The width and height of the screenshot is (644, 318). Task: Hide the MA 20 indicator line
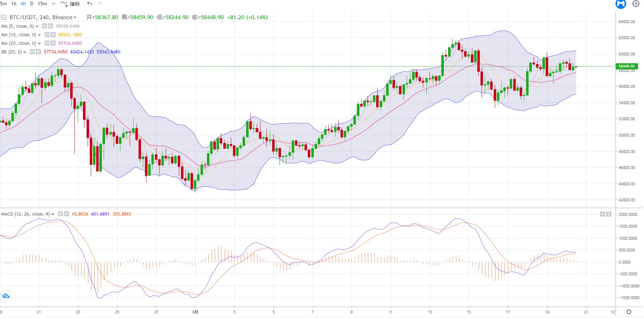click(47, 43)
